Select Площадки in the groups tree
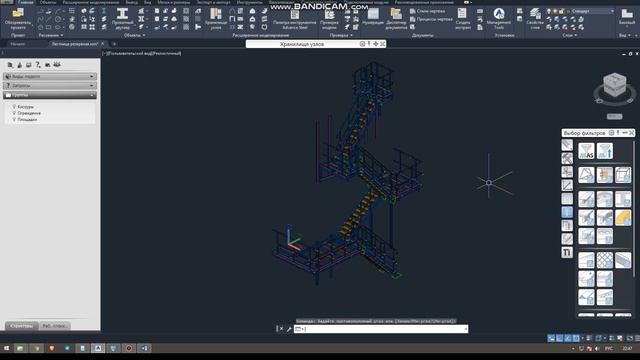 pyautogui.click(x=27, y=120)
